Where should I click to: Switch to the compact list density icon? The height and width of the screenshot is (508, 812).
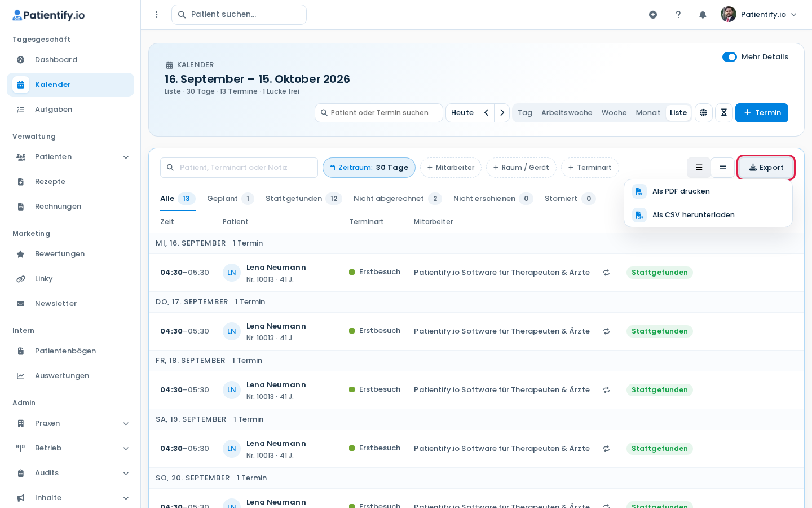[722, 168]
